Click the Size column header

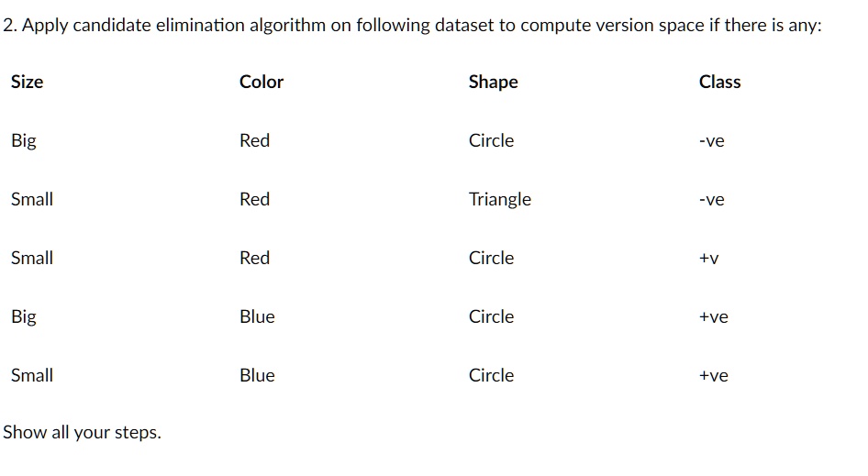[x=28, y=82]
